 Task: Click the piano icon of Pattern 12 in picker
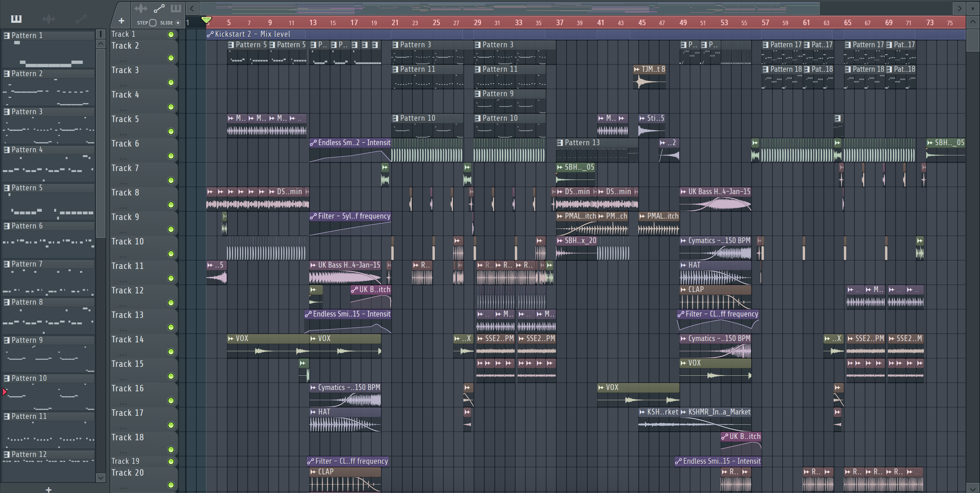click(6, 454)
